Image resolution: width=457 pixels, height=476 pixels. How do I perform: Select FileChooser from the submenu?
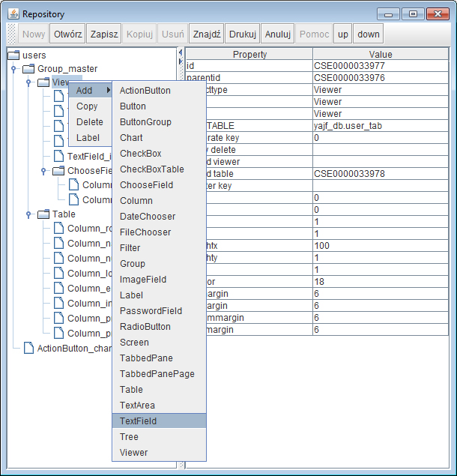click(x=160, y=232)
